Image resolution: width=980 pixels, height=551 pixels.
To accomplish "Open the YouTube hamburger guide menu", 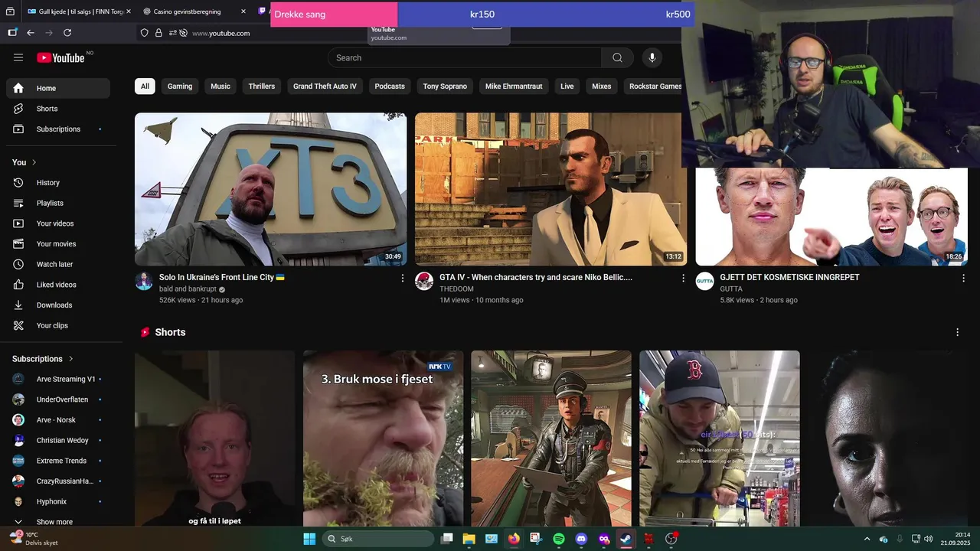I will 18,57.
